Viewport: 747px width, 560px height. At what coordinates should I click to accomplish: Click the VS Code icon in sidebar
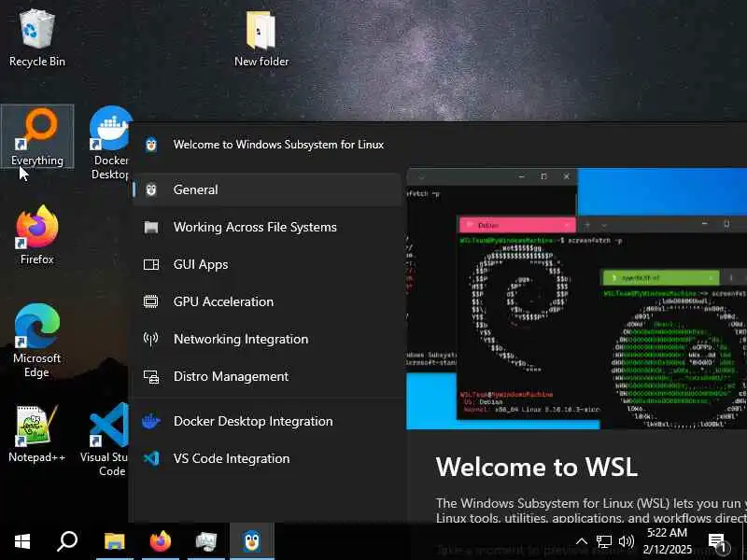pos(151,458)
